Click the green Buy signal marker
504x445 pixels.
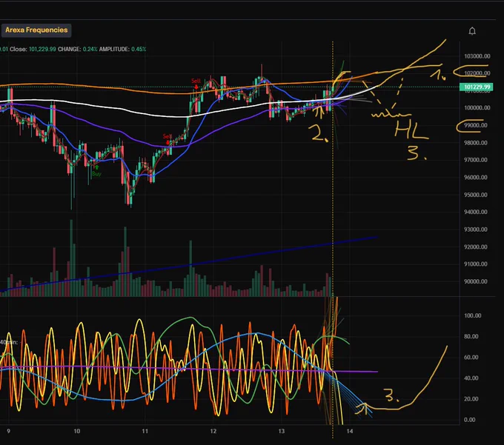pos(96,172)
